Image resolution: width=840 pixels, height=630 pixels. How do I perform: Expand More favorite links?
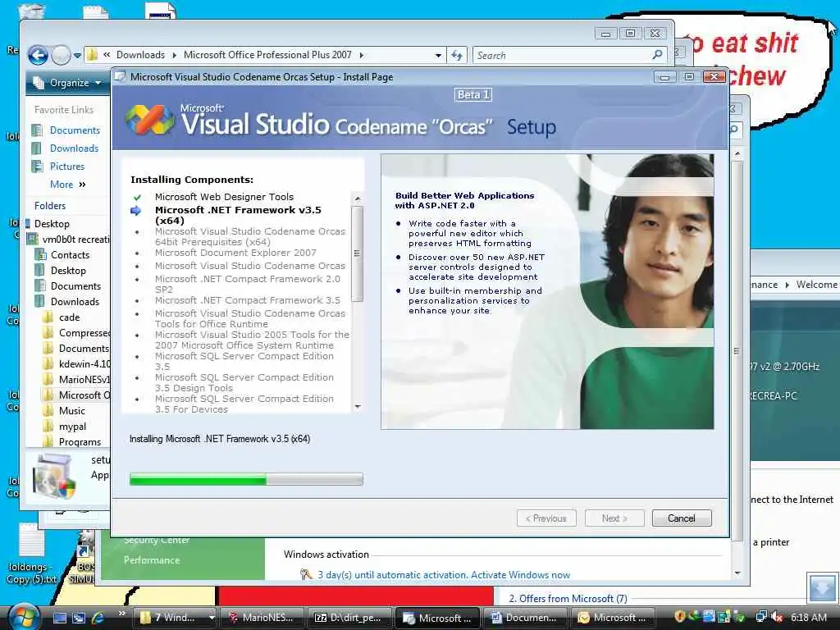[67, 185]
